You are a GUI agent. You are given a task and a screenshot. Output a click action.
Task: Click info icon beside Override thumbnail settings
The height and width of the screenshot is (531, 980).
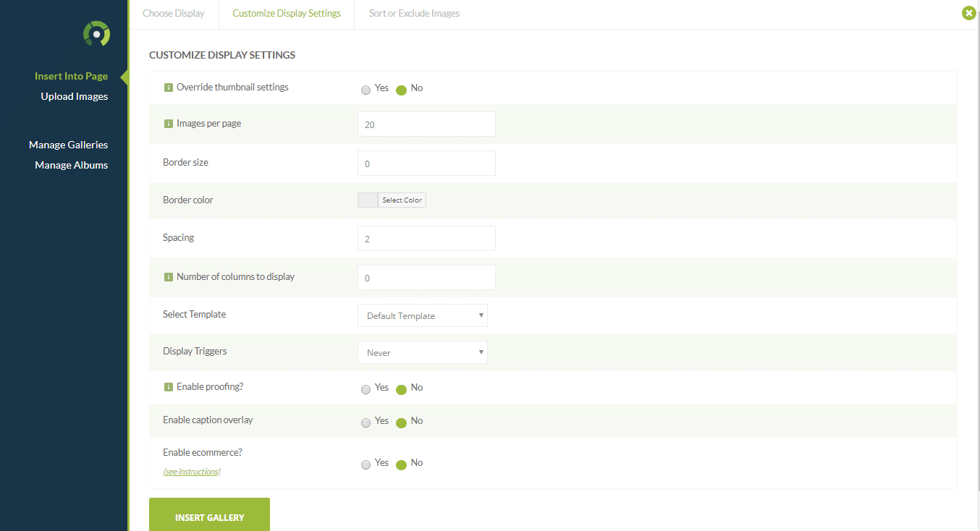169,88
